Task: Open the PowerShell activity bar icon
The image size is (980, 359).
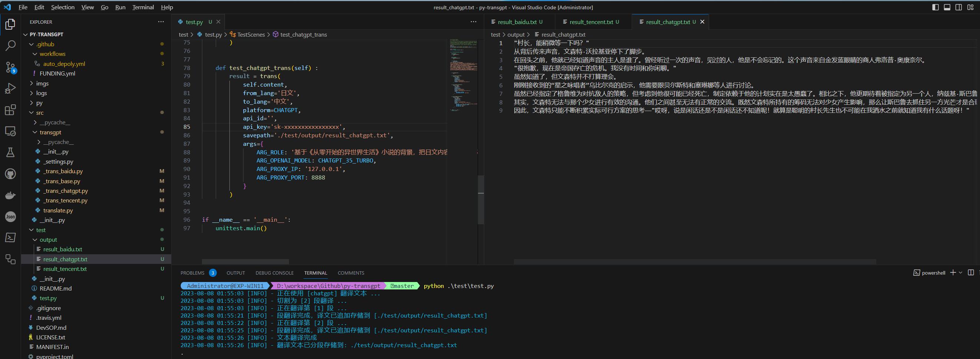Action: 10,238
